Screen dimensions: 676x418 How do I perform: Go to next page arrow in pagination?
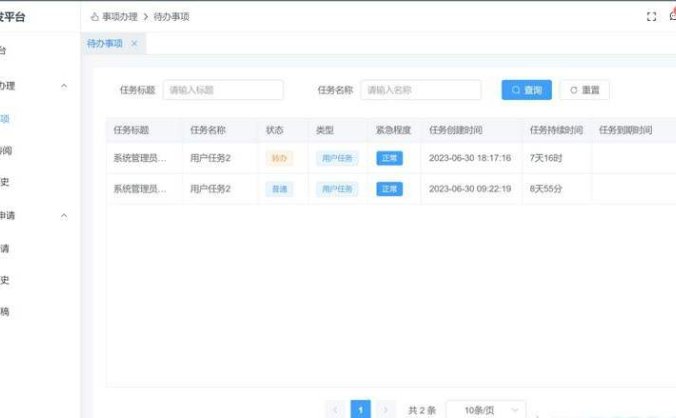[x=385, y=410]
